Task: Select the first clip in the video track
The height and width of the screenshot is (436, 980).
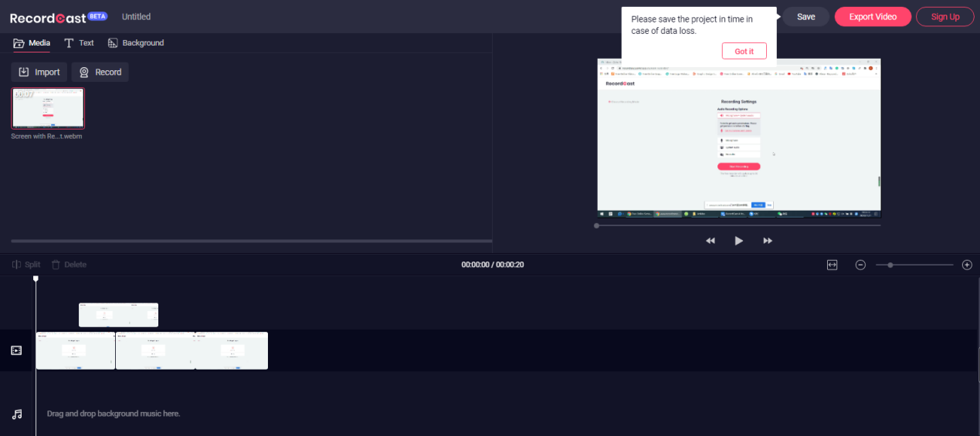Action: click(76, 350)
